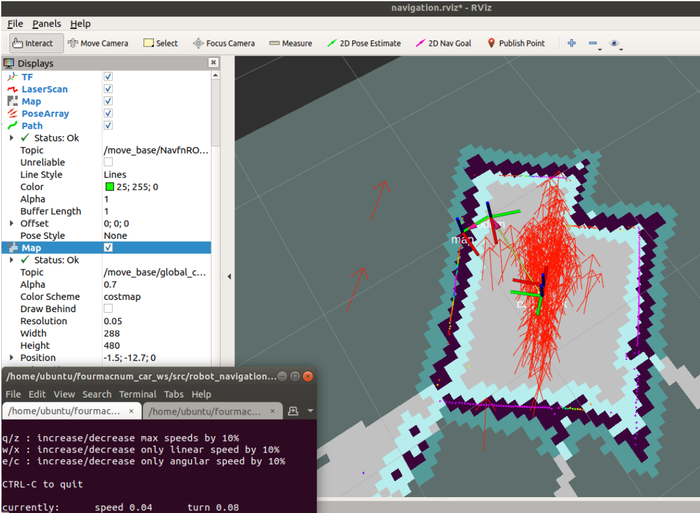Click the blue minus remove-tool icon
The image size is (700, 513).
pyautogui.click(x=593, y=43)
